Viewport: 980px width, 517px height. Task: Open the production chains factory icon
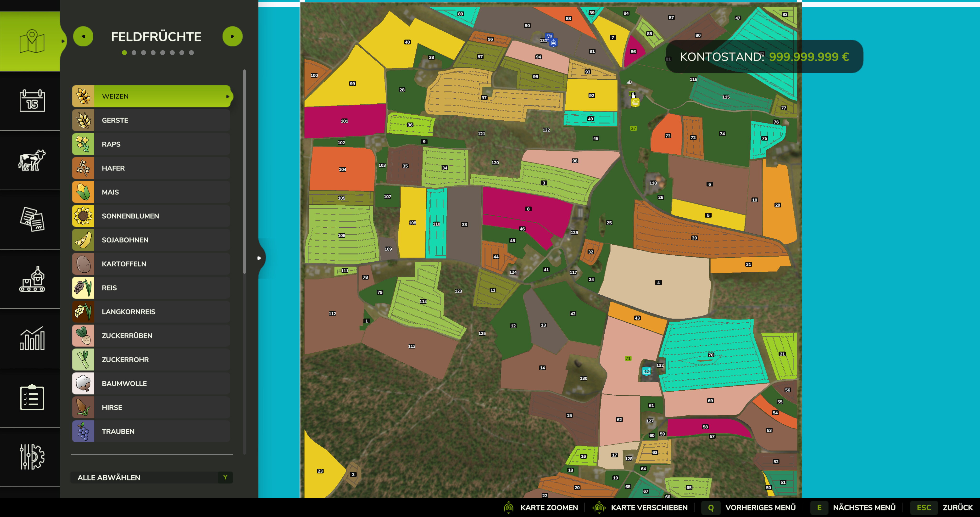pyautogui.click(x=32, y=279)
